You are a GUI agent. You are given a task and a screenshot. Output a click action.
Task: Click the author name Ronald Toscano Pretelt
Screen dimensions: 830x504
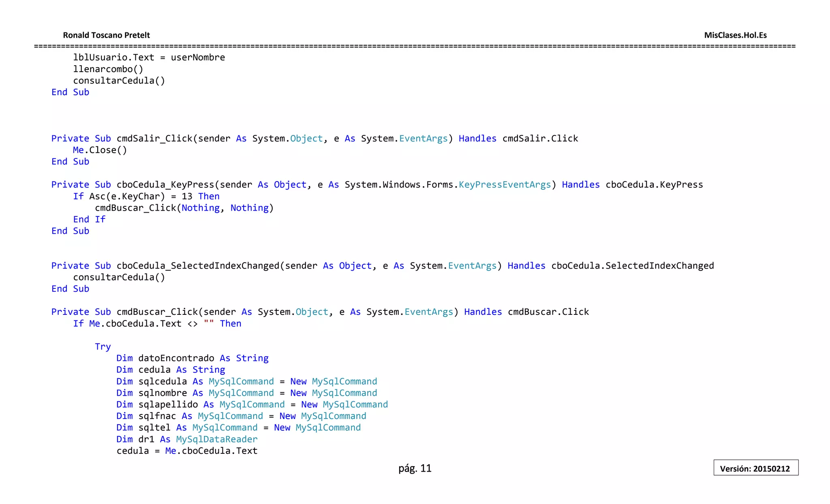(x=106, y=35)
